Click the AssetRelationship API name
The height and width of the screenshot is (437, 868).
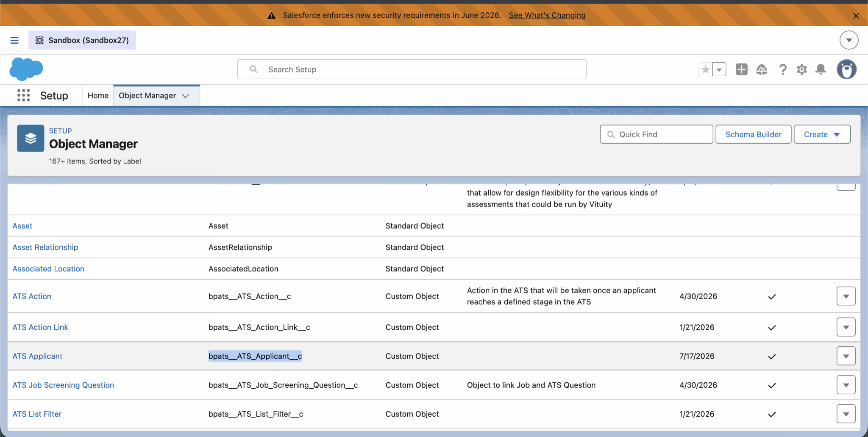point(240,247)
